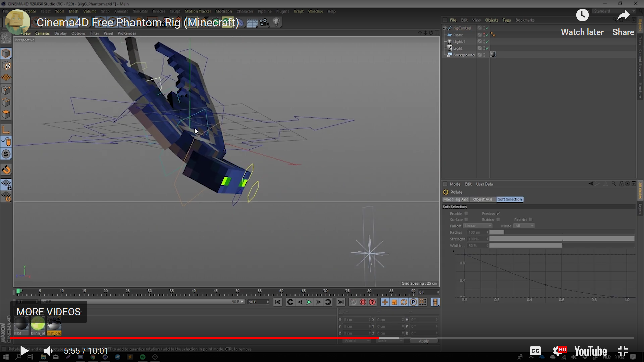Open the Scale dropdown in coordinates panel
The width and height of the screenshot is (644, 362).
pyautogui.click(x=390, y=341)
